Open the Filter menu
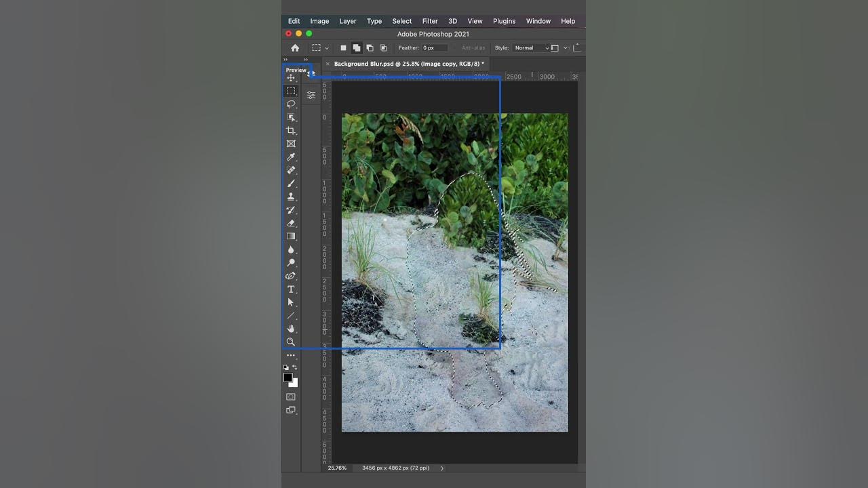This screenshot has height=488, width=868. [x=430, y=21]
